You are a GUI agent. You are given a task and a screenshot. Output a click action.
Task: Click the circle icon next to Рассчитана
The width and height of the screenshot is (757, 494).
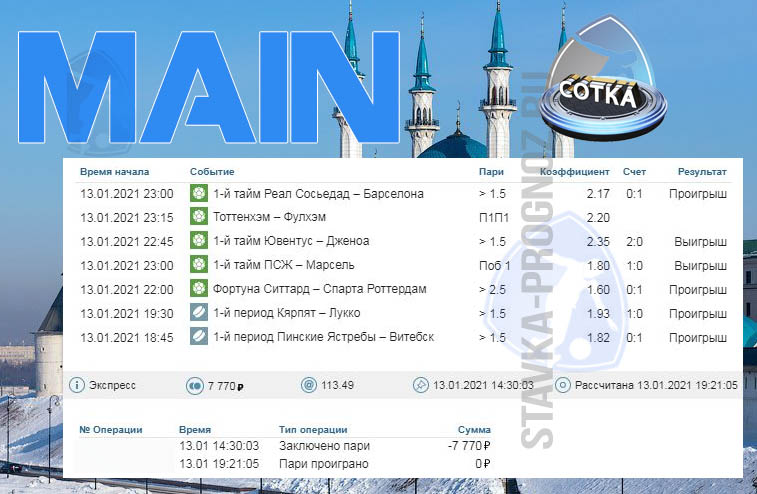[x=562, y=385]
